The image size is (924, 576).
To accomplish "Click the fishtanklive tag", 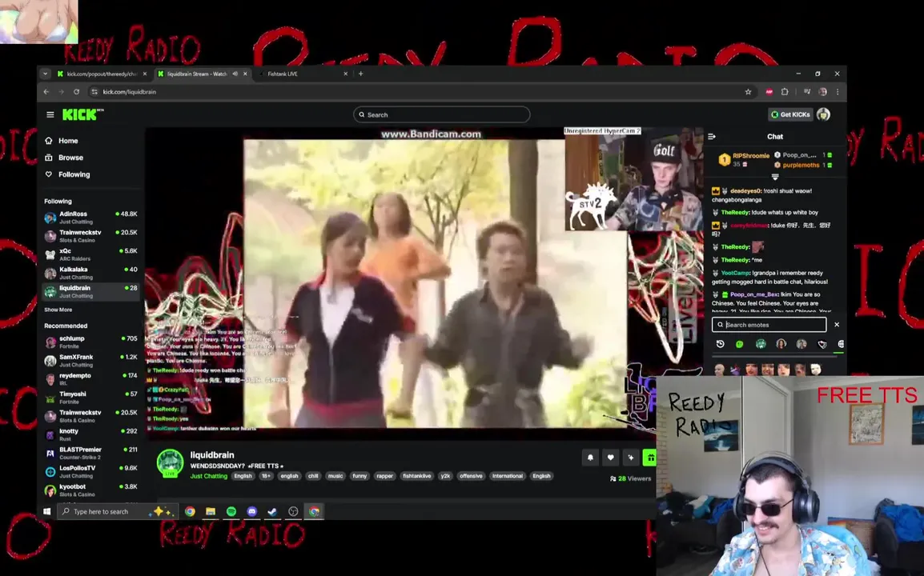I will (416, 476).
